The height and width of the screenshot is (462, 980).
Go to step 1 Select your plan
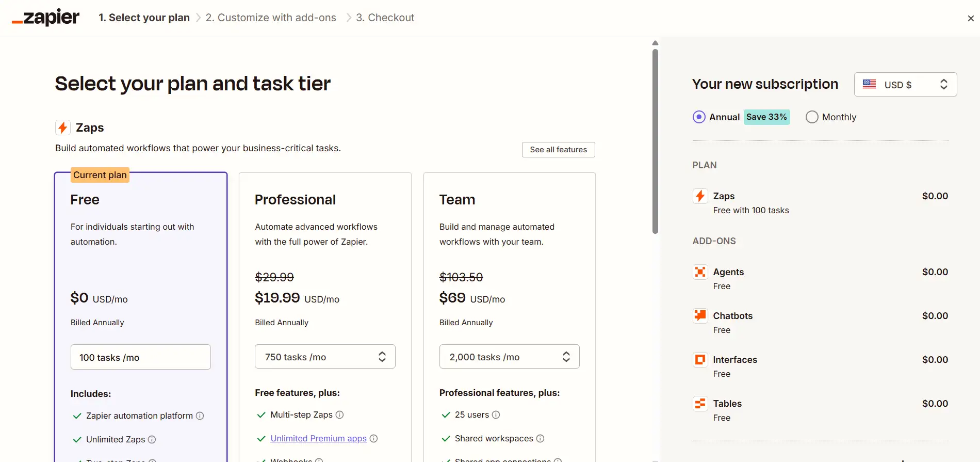144,18
